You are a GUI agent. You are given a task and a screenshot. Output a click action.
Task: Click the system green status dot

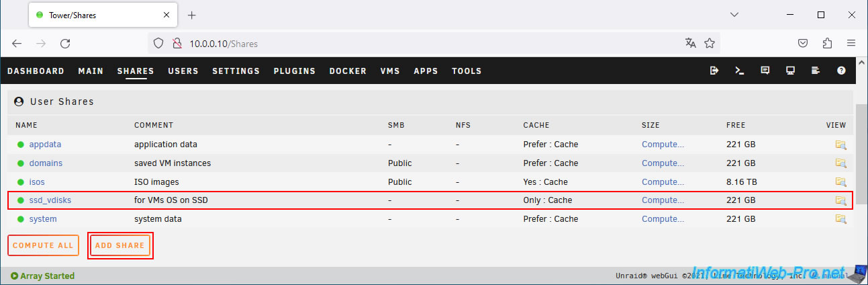(21, 219)
